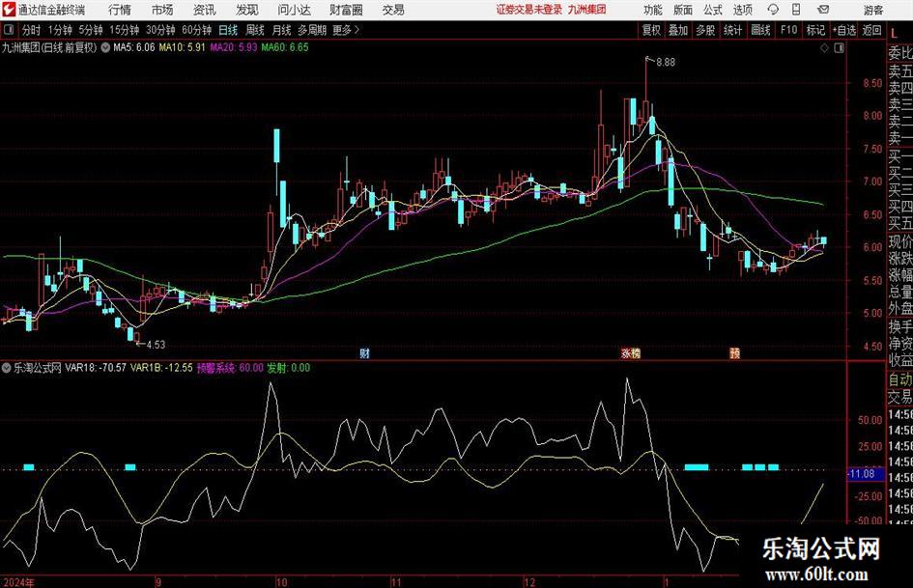This screenshot has height=588, width=913.
Task: Click the 标记 mark button
Action: [x=815, y=30]
